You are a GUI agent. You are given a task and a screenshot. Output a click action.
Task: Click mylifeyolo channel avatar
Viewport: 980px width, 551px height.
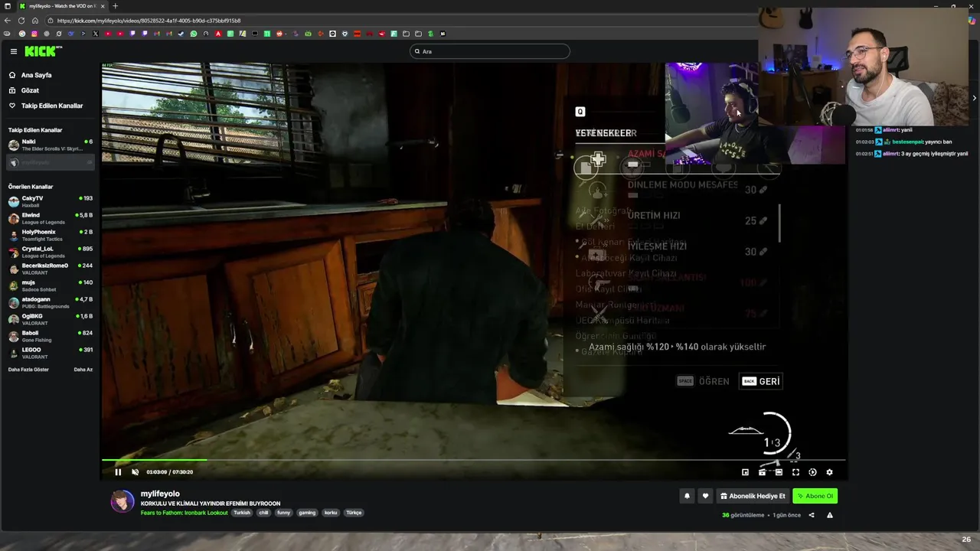(122, 502)
